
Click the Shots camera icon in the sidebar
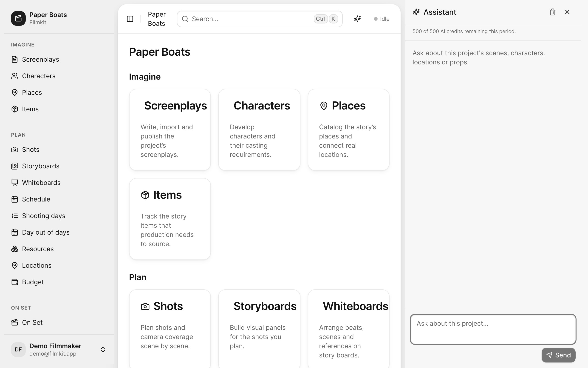coord(14,149)
